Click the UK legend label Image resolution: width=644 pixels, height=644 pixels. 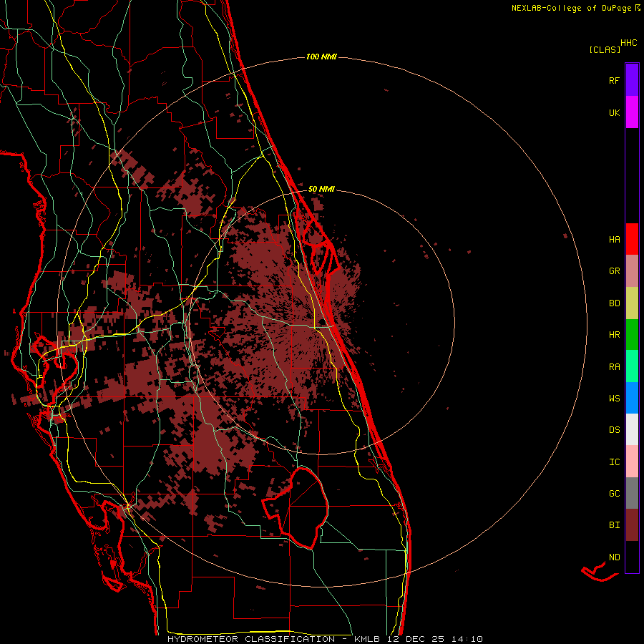click(614, 113)
